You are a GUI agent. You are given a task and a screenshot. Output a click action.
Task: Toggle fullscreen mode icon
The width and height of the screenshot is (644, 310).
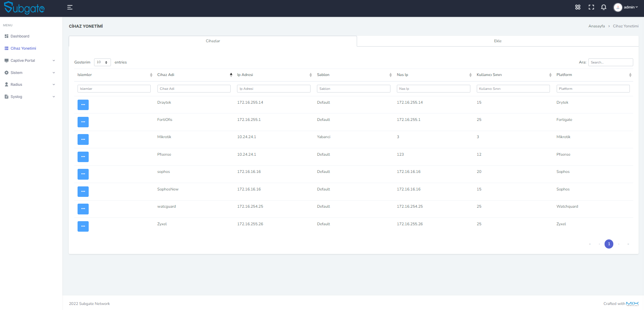591,7
